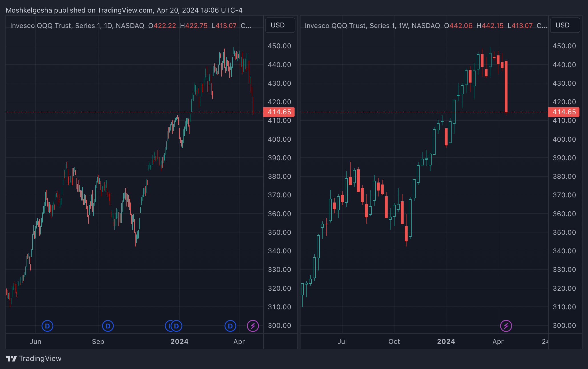This screenshot has height=369, width=588.
Task: Click the purple lightning icon on daily chart
Action: (x=253, y=326)
